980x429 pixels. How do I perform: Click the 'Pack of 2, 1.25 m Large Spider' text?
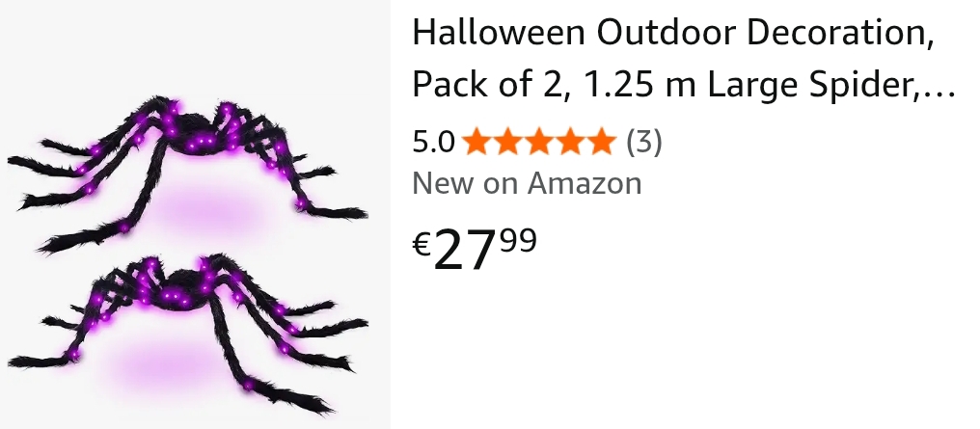[665, 84]
